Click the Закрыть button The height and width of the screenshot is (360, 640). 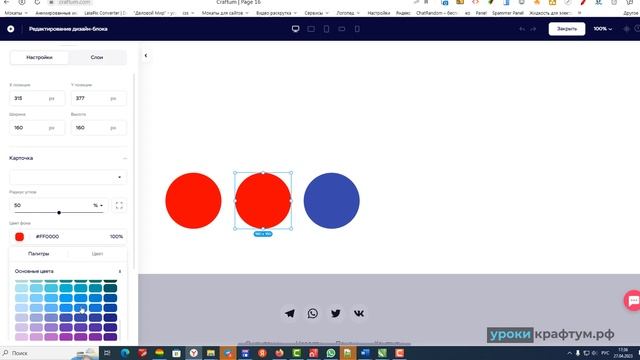click(567, 29)
